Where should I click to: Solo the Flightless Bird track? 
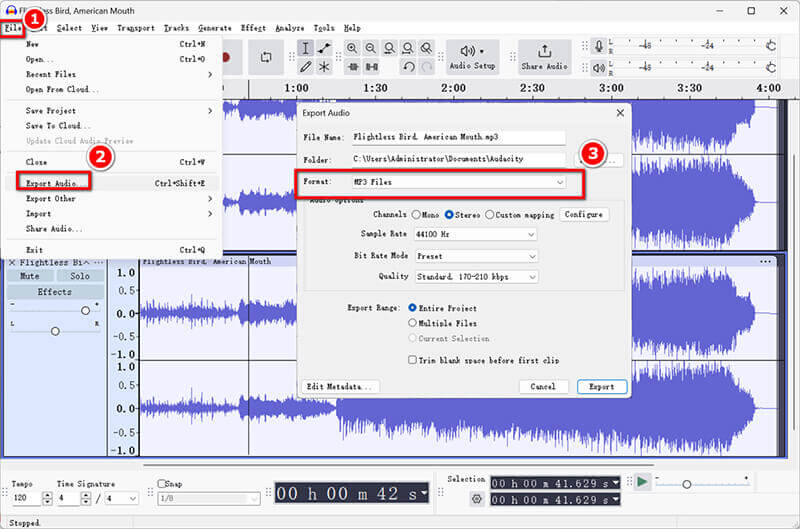click(80, 276)
